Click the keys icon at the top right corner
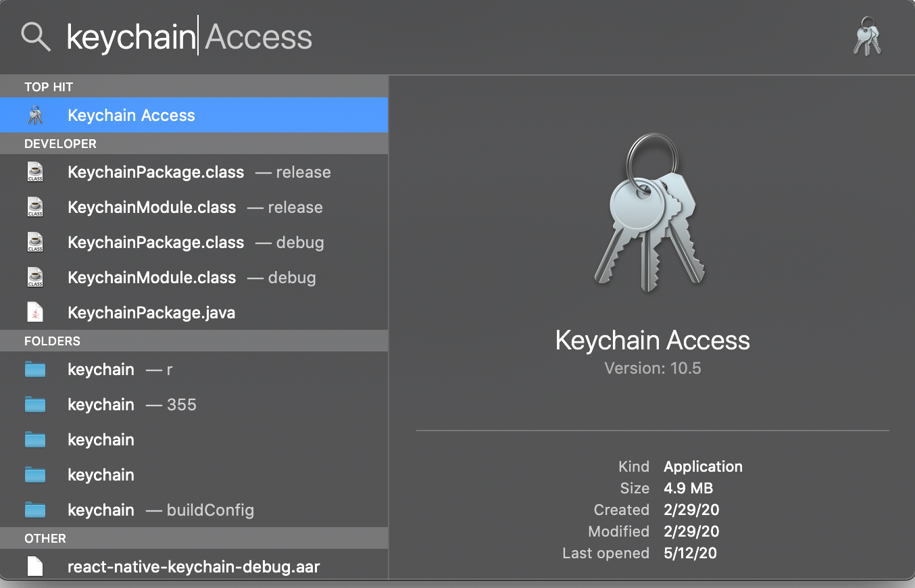915x588 pixels. [867, 37]
